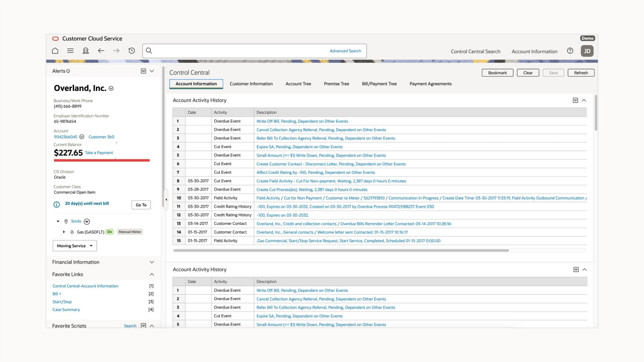
Task: Go back using the left arrow
Action: 101,51
